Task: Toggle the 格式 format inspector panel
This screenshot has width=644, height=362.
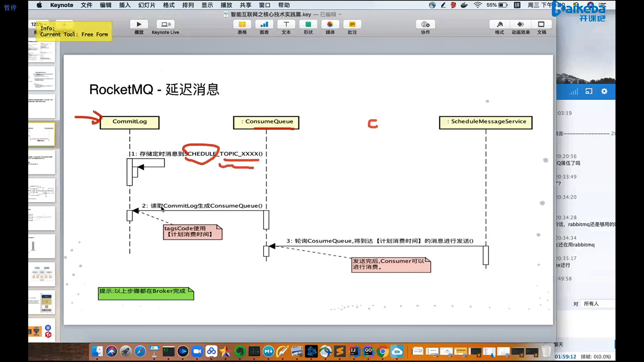Action: pyautogui.click(x=499, y=24)
